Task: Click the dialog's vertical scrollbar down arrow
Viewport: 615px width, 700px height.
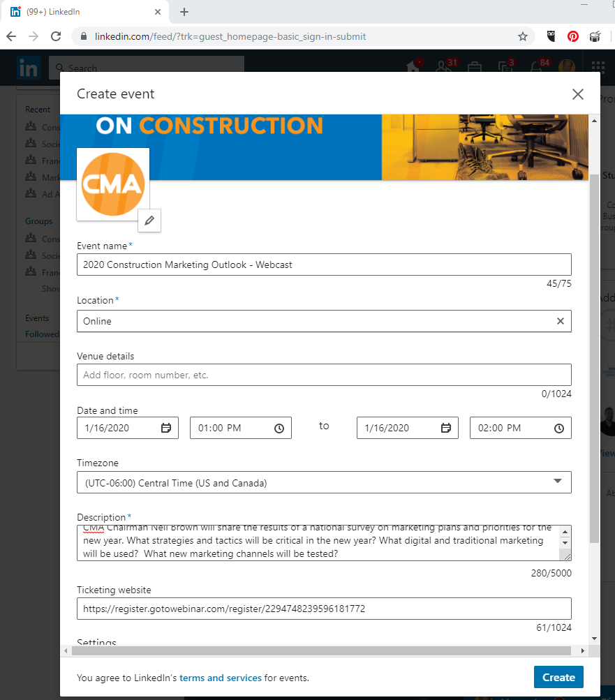Action: coord(594,639)
